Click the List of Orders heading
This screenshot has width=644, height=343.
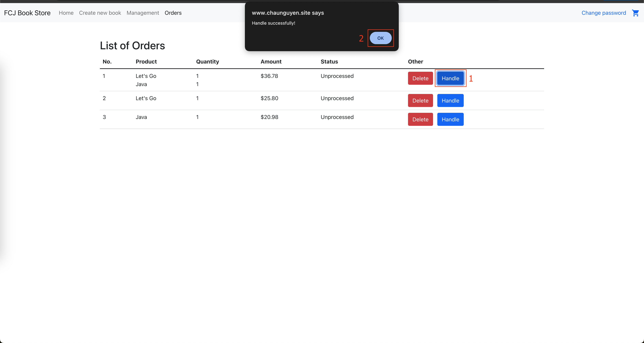[x=132, y=46]
